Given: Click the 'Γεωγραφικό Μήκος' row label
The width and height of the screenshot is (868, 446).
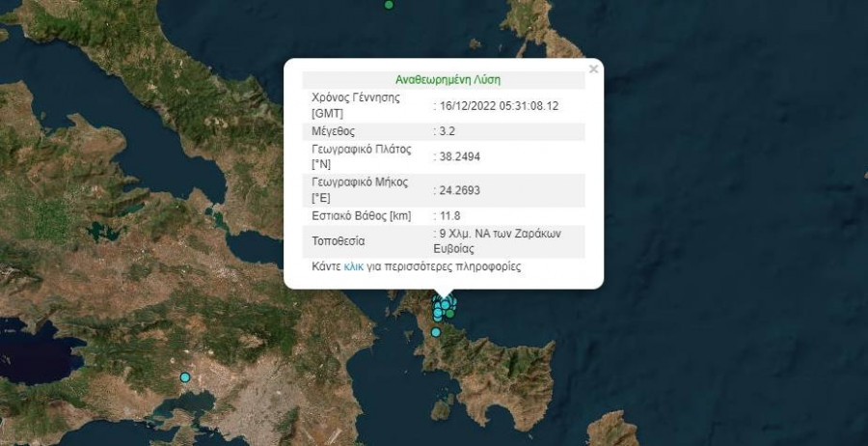Looking at the screenshot, I should tap(361, 181).
